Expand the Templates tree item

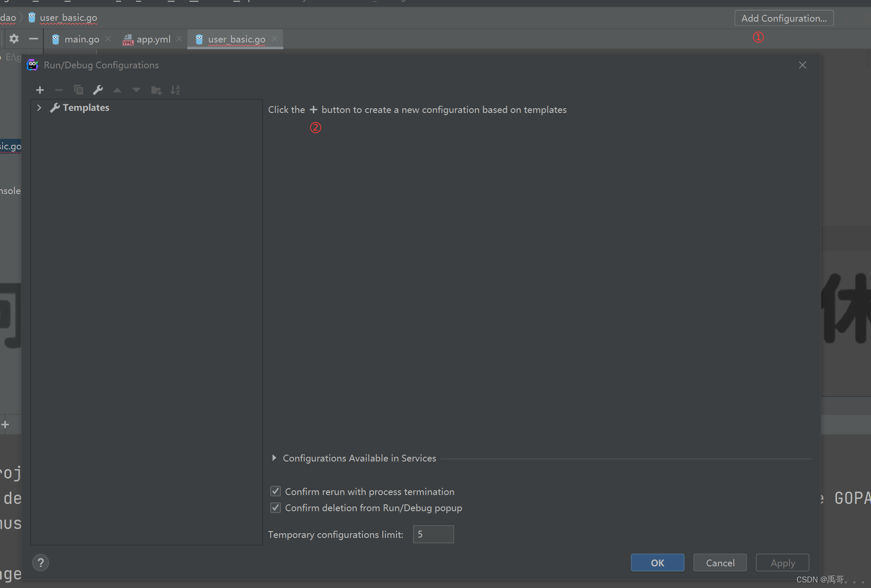pos(40,107)
